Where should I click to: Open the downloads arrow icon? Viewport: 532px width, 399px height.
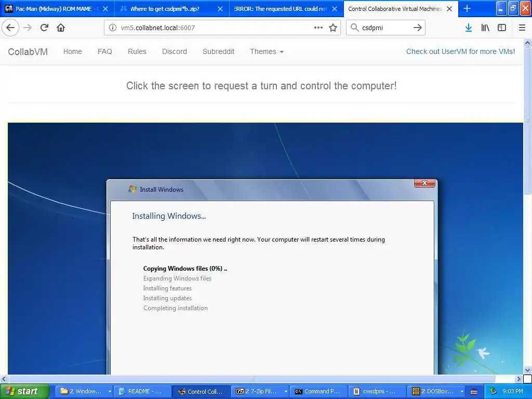click(x=469, y=28)
